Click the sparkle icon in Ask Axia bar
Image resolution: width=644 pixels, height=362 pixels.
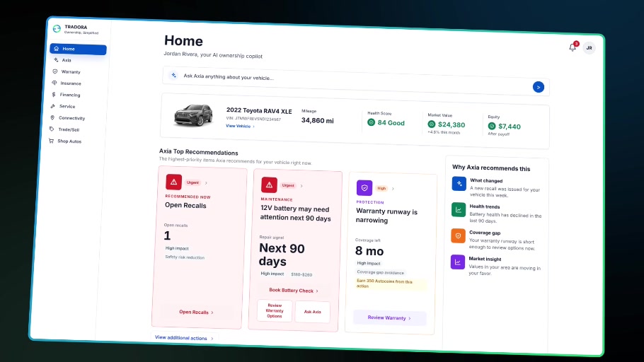[x=173, y=76]
